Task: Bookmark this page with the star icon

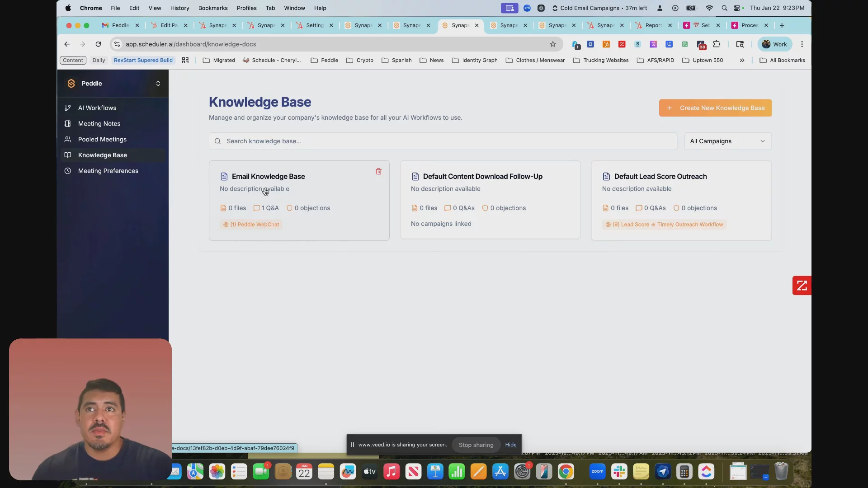Action: [x=552, y=44]
